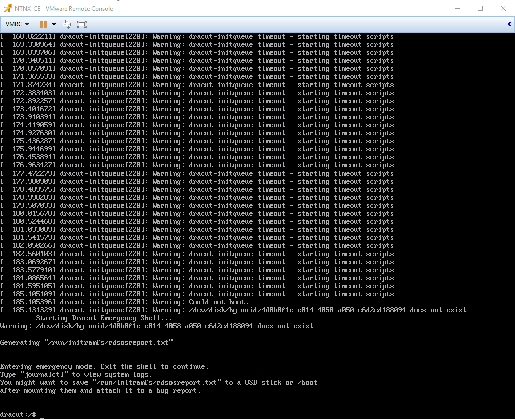
Task: Click the NTNX-CE window title text
Action: (x=63, y=8)
